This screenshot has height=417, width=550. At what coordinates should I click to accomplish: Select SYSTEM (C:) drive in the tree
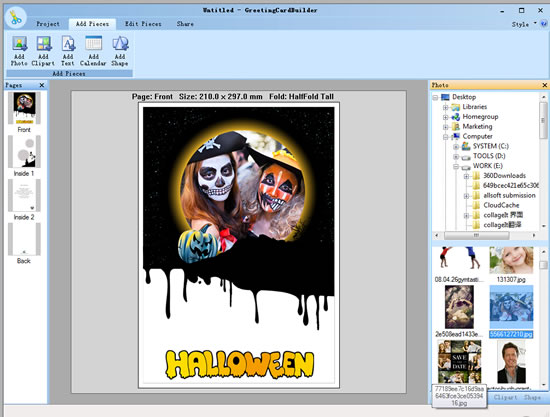click(x=490, y=146)
